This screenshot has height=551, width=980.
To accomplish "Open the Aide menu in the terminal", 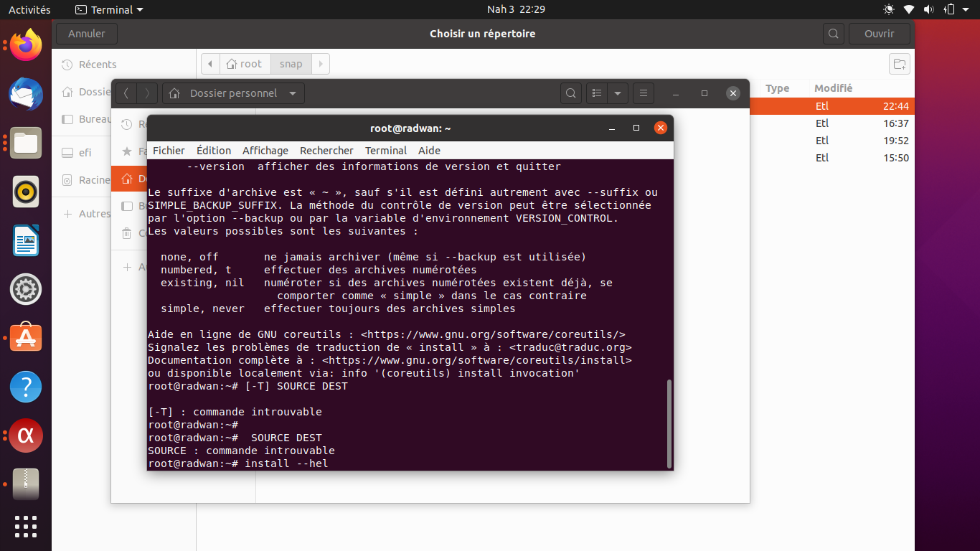I will 429,151.
